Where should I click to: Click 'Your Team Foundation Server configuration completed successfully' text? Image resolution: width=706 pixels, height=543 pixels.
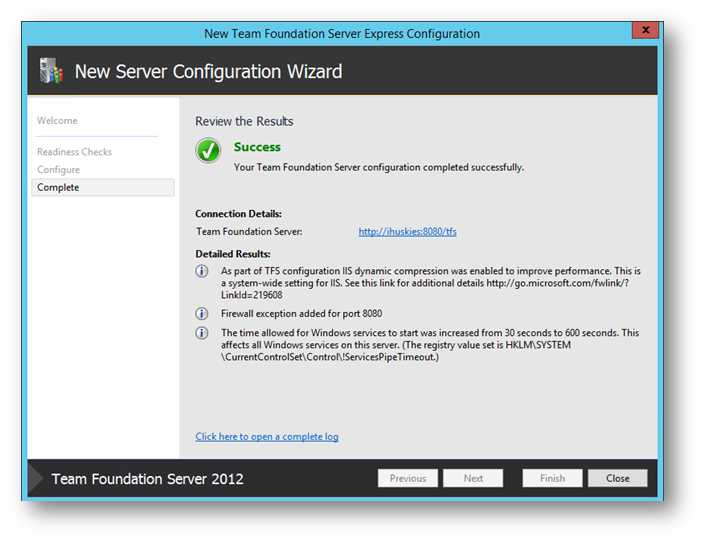tap(379, 167)
